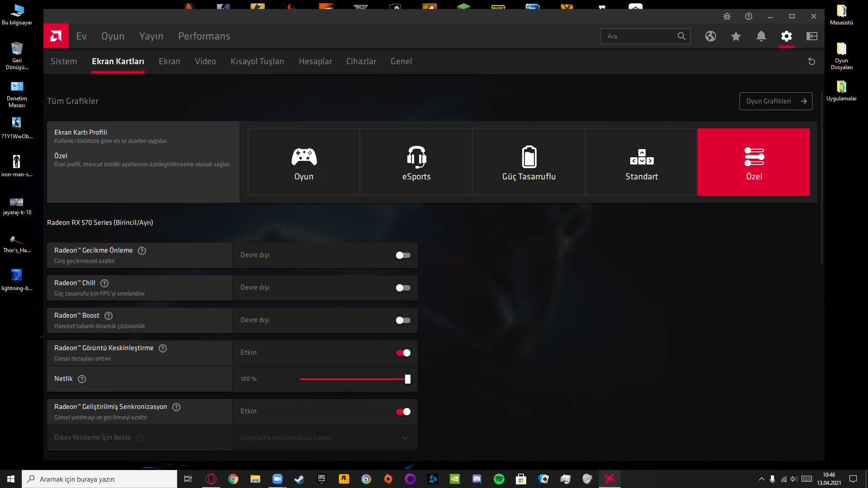The width and height of the screenshot is (868, 488).
Task: Click the search magnifier icon
Action: tap(681, 36)
